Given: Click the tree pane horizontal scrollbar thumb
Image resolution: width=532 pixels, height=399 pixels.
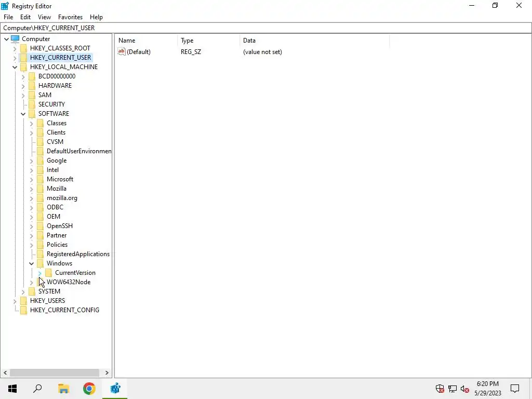Looking at the screenshot, I should (x=54, y=373).
